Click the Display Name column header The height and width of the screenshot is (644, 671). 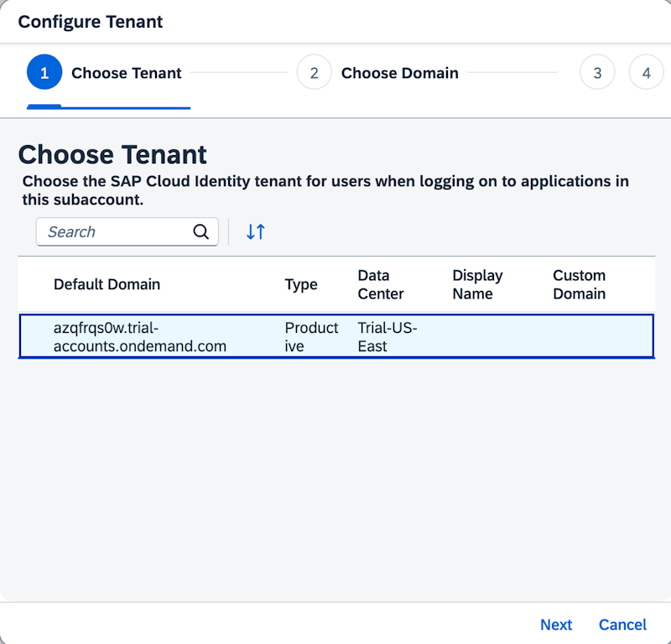pyautogui.click(x=477, y=284)
